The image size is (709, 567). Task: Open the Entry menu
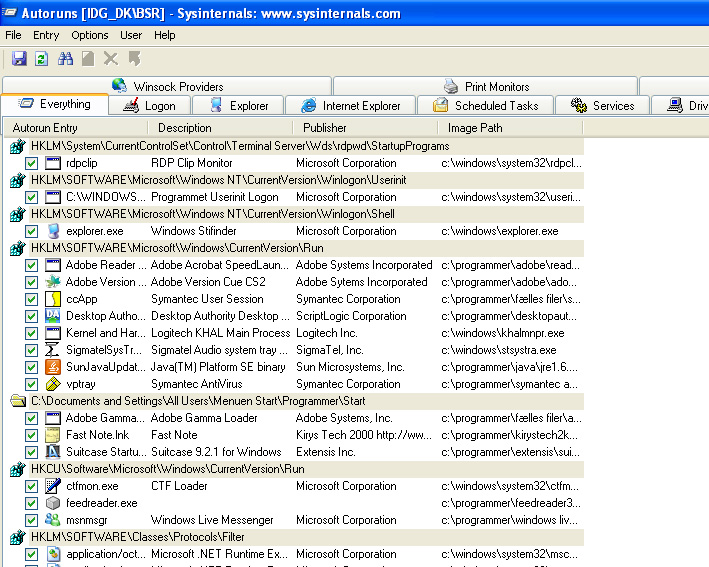pos(46,35)
